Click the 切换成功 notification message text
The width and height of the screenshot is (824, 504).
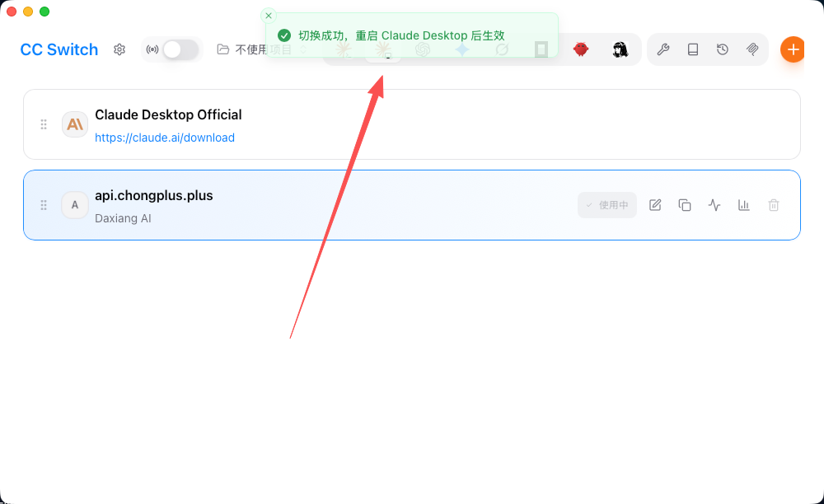(401, 35)
